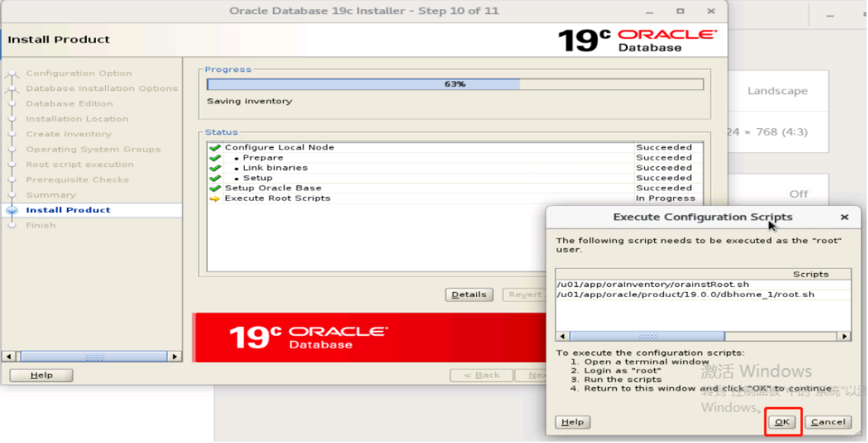Click left arrow of scripts list scrollbar
Screen dimensions: 868x443
pyautogui.click(x=562, y=336)
